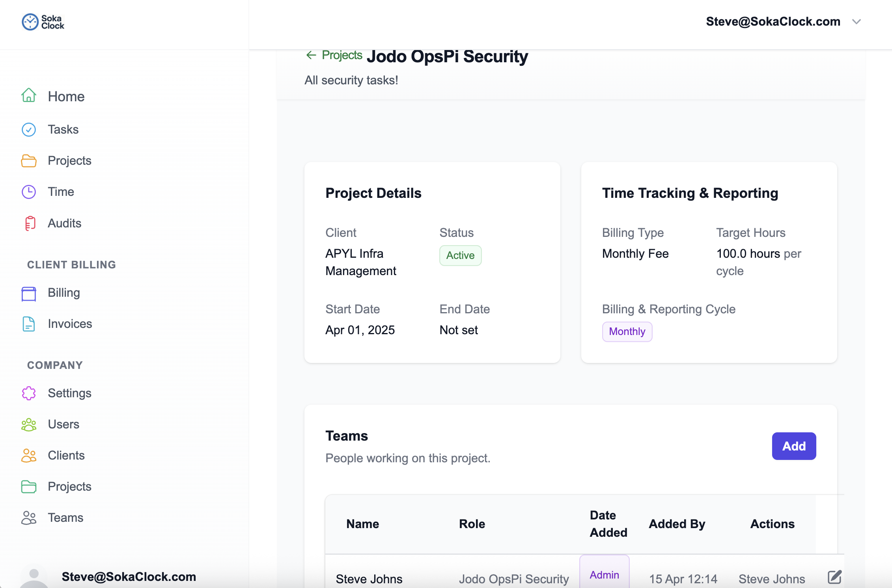
Task: Click the Audits clipboard icon
Action: click(29, 223)
